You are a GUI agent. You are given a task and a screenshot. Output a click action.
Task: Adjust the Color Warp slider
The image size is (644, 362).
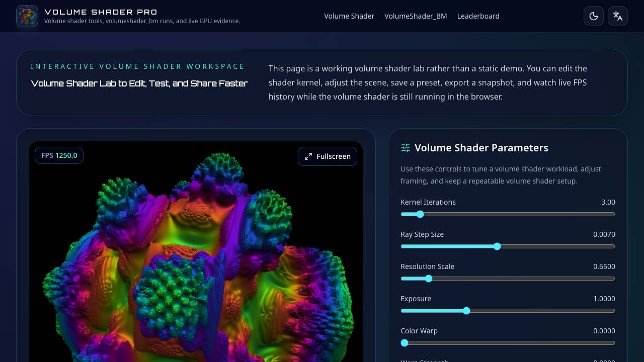[x=508, y=343]
